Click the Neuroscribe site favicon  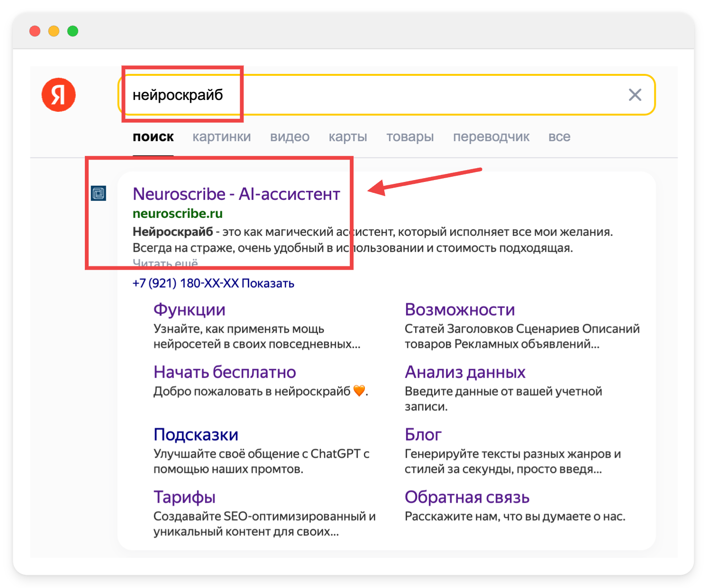pos(99,193)
